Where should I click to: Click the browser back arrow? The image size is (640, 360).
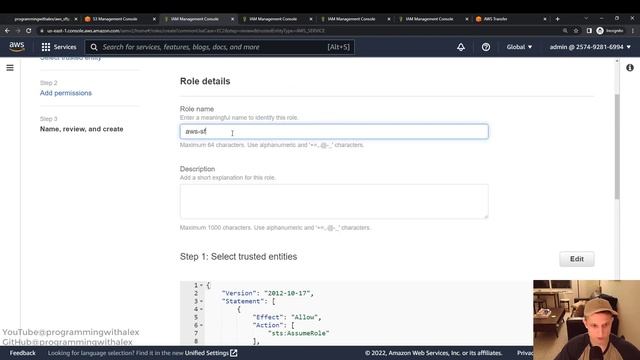click(x=7, y=31)
